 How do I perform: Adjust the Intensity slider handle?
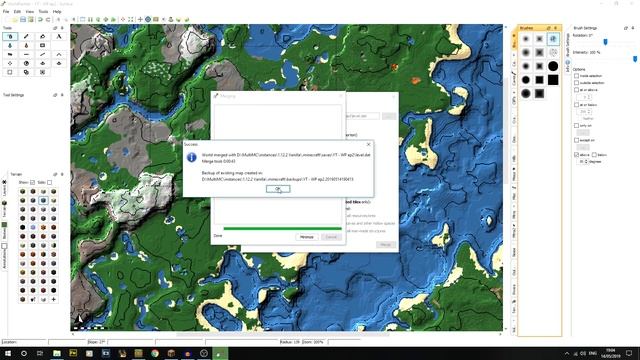[x=635, y=59]
